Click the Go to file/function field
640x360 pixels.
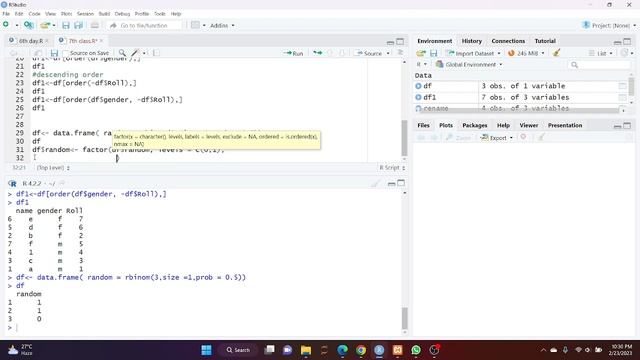click(144, 25)
